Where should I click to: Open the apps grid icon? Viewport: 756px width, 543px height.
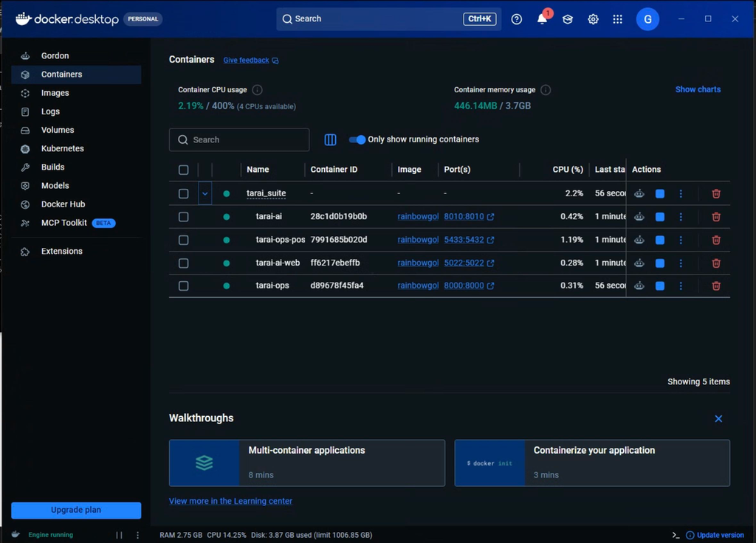coord(618,19)
